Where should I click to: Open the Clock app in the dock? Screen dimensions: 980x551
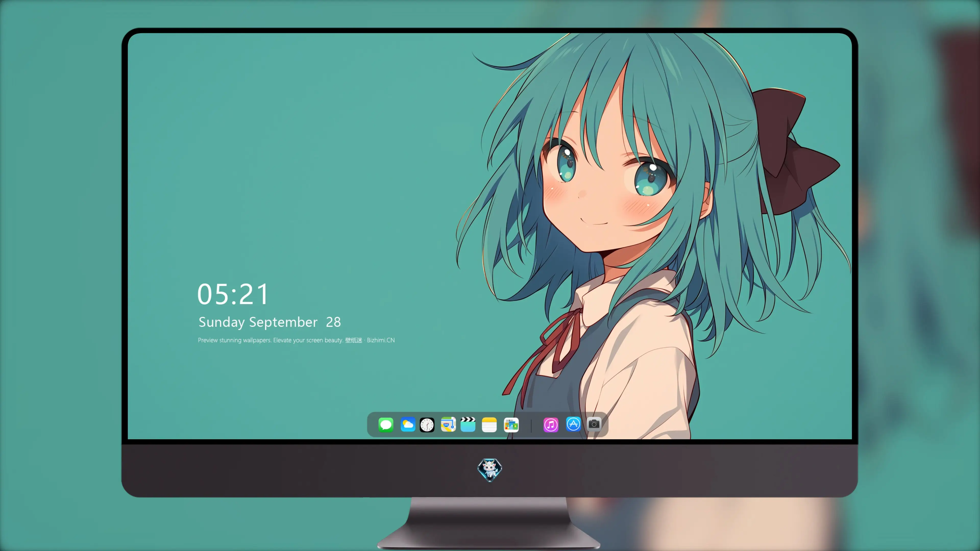(x=427, y=425)
